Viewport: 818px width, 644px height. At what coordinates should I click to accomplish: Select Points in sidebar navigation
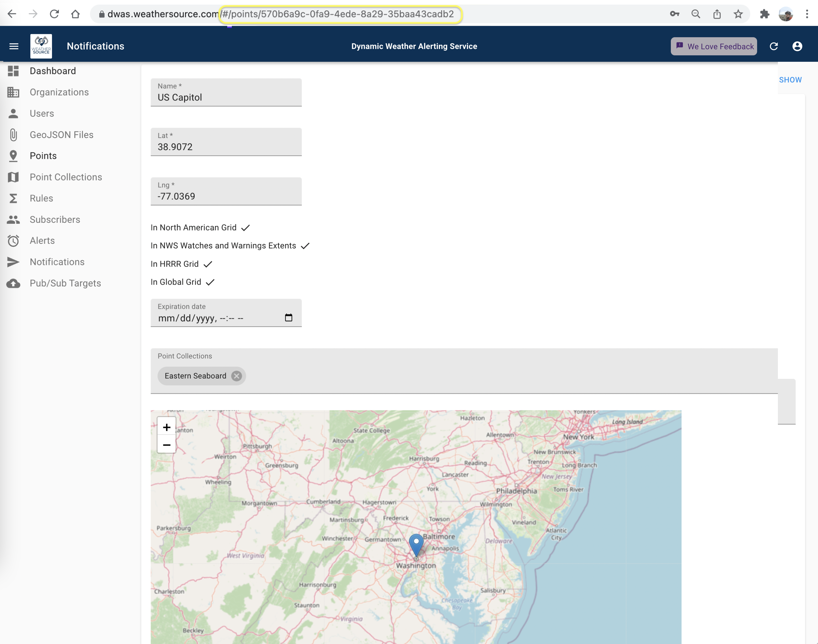click(x=42, y=155)
